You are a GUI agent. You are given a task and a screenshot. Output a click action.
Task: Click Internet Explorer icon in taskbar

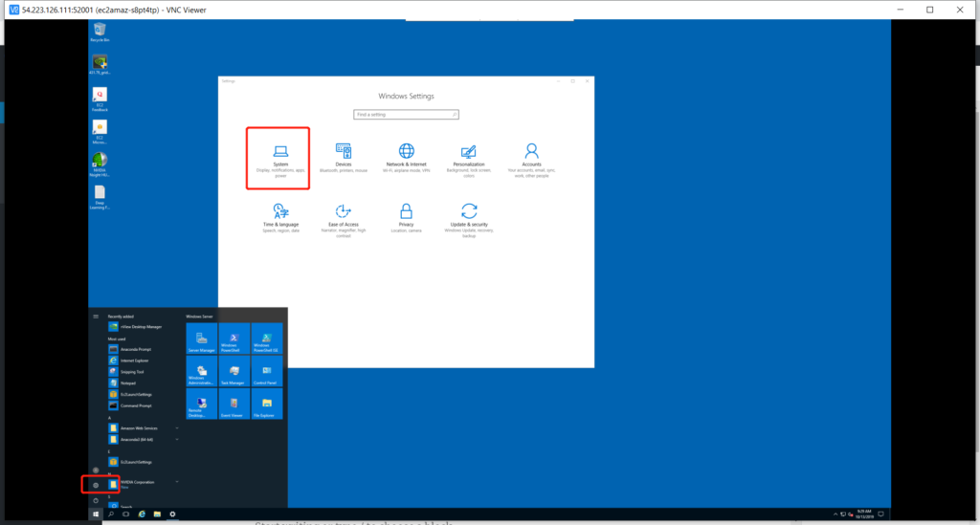pos(142,514)
